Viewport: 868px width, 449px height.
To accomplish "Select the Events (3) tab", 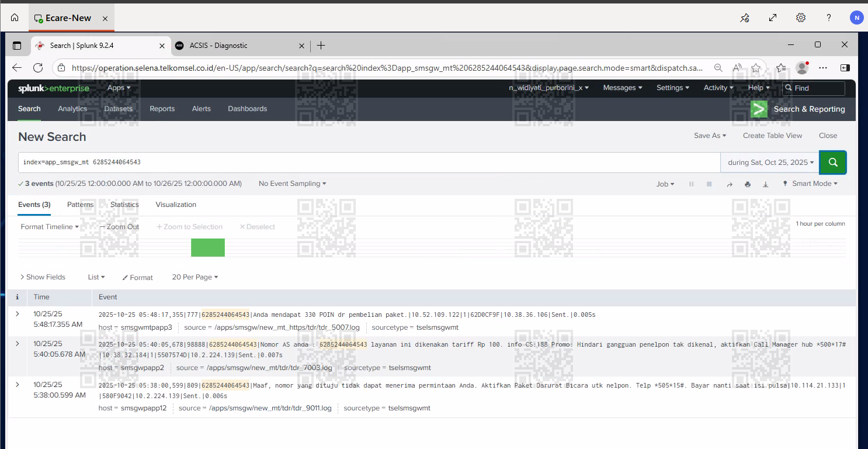I will [34, 205].
